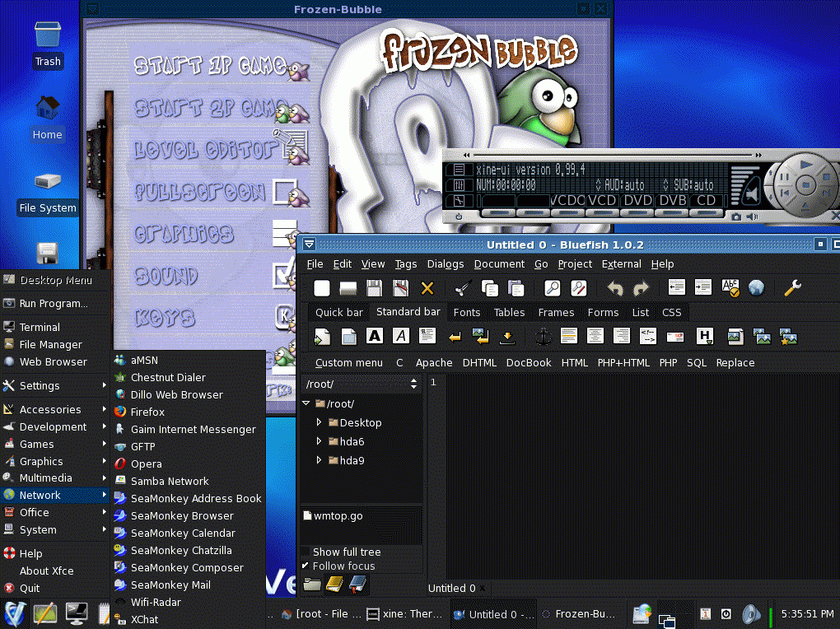
Task: Expand the hda6 folder tree node
Action: pos(320,441)
